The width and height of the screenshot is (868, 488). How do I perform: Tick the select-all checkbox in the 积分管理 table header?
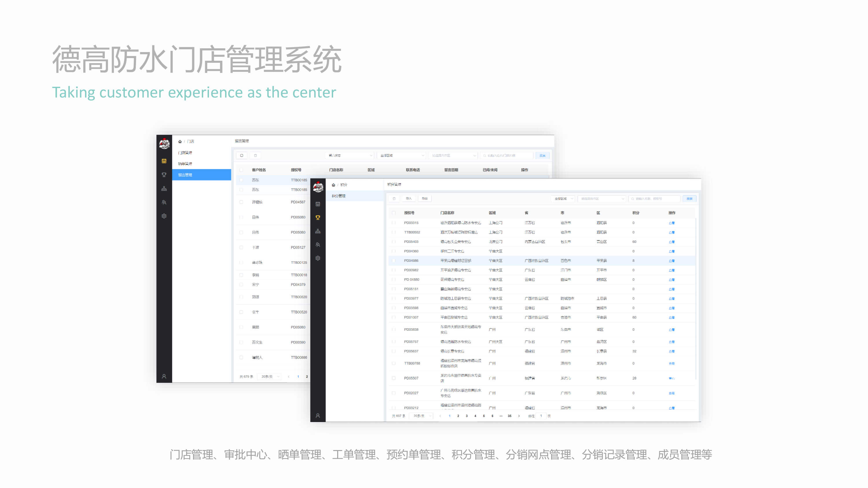(x=394, y=213)
